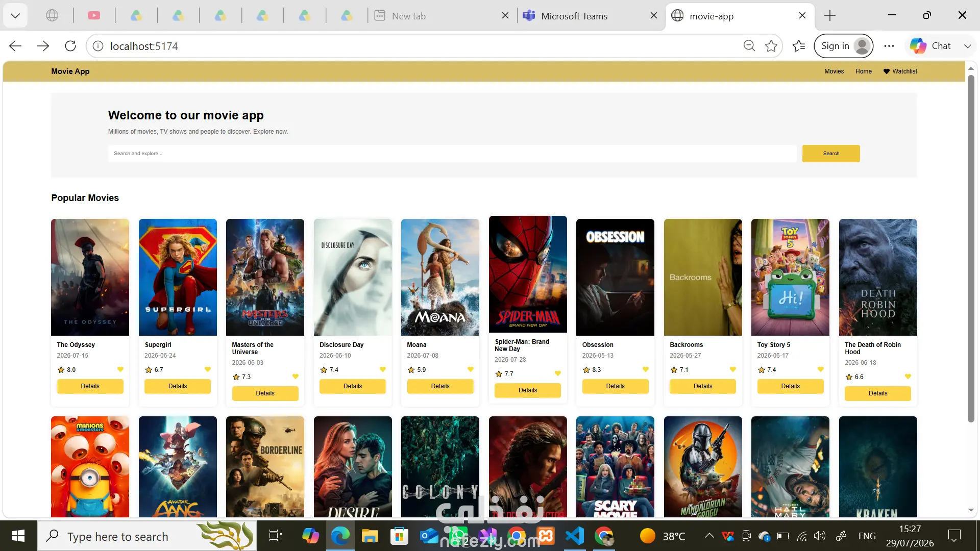Open File Explorer from the taskbar
This screenshot has height=551, width=980.
[370, 536]
